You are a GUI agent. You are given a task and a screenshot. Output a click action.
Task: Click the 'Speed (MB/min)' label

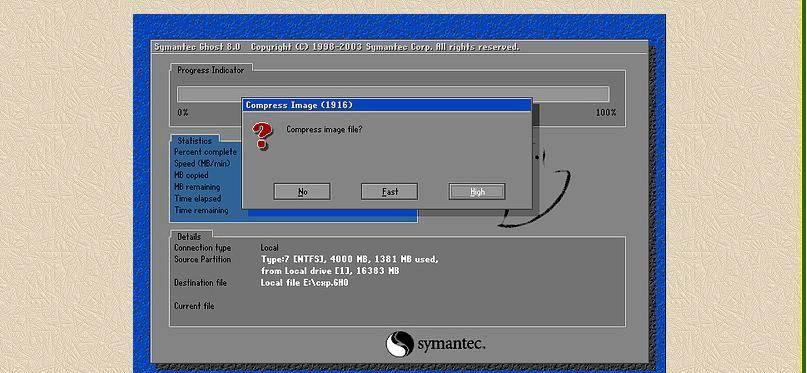(202, 164)
